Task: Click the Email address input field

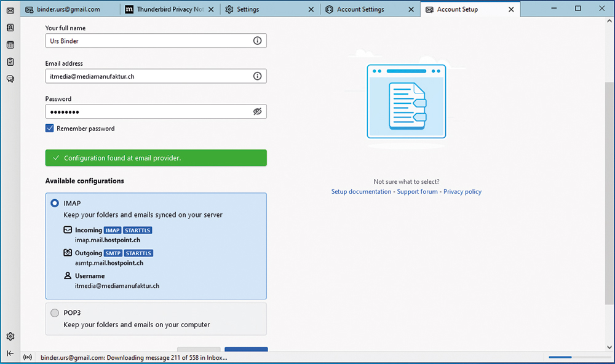Action: (148, 76)
